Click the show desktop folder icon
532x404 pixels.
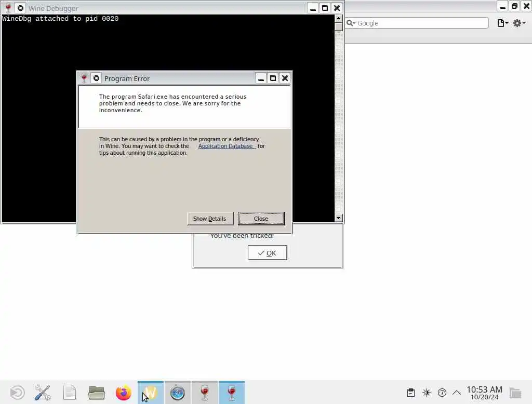pos(515,393)
